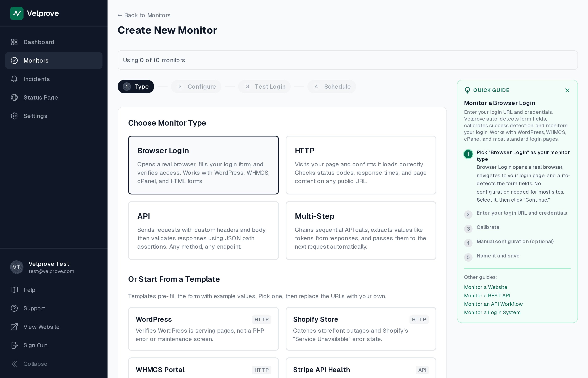The width and height of the screenshot is (588, 378).
Task: Open the Help page link
Action: click(x=54, y=290)
